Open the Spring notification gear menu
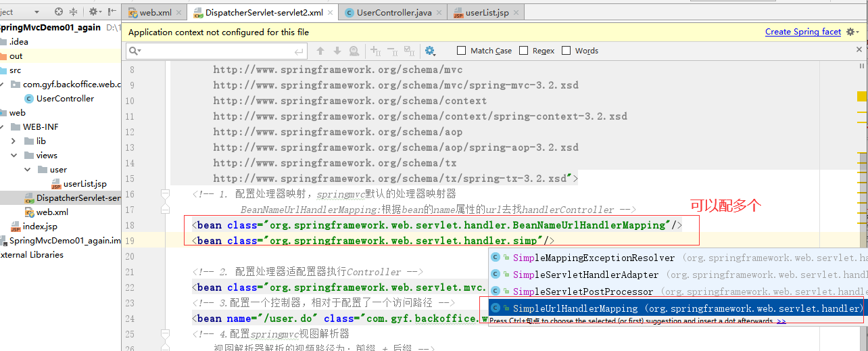Screen dimensions: 868x351 click(852, 32)
